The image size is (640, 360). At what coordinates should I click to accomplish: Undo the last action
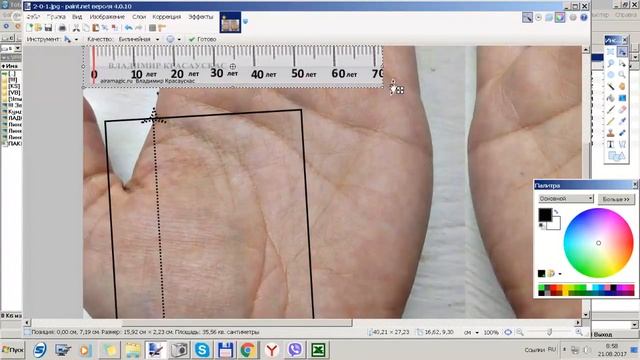(x=129, y=28)
